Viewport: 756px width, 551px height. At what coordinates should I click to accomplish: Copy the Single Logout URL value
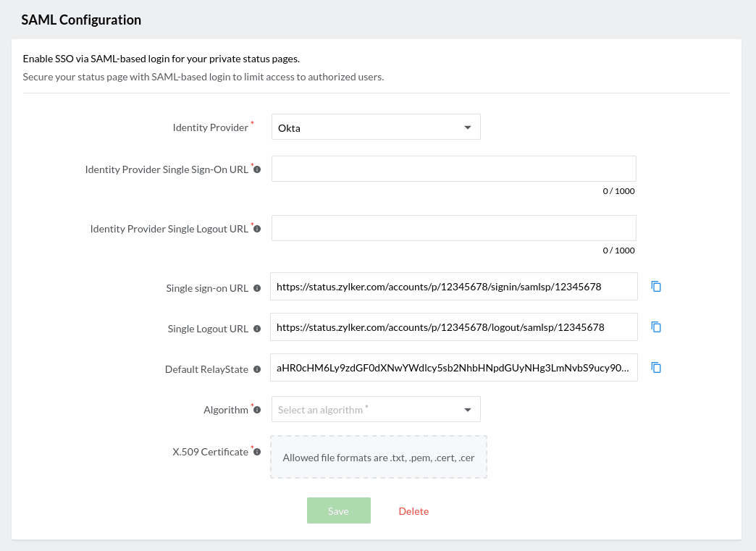[656, 327]
